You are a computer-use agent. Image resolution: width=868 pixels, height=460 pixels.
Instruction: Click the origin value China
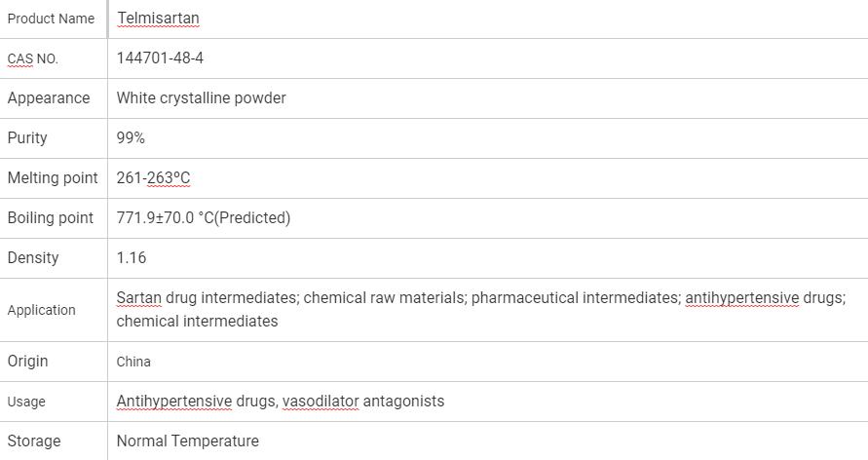click(x=133, y=362)
